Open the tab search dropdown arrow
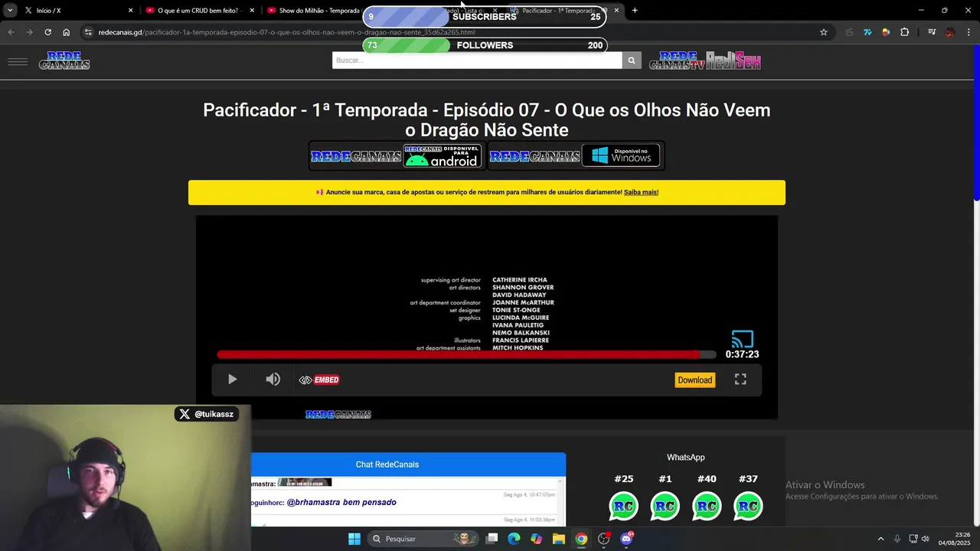980x551 pixels. [10, 11]
